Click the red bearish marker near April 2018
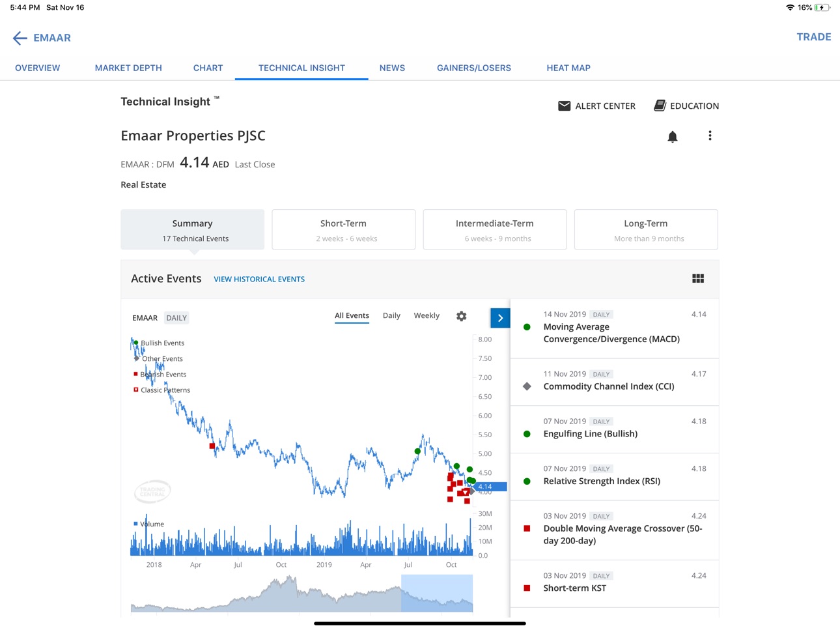The image size is (840, 630). pyautogui.click(x=212, y=446)
